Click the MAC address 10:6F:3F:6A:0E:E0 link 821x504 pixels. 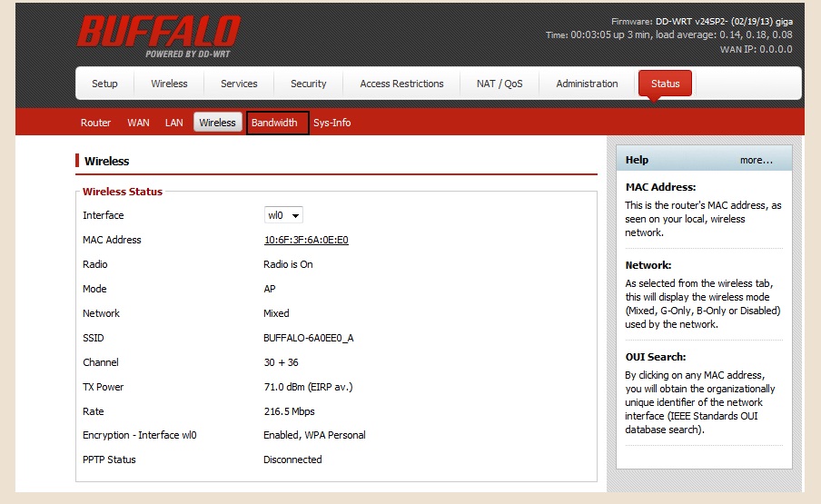[306, 240]
